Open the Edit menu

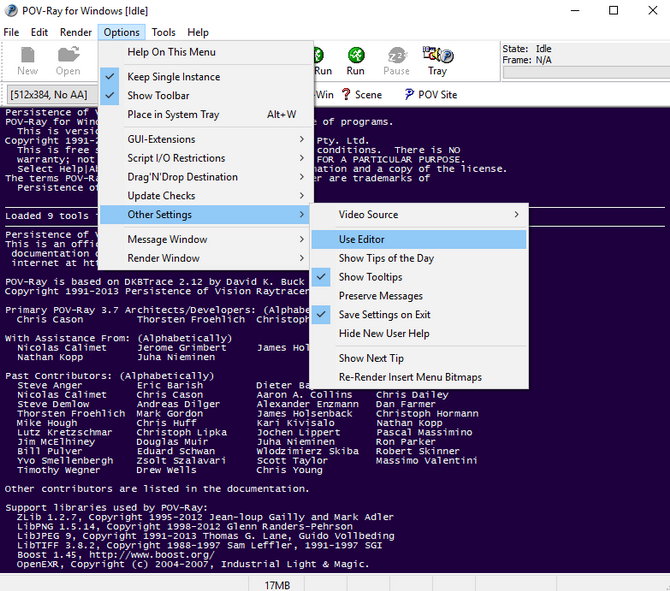39,32
